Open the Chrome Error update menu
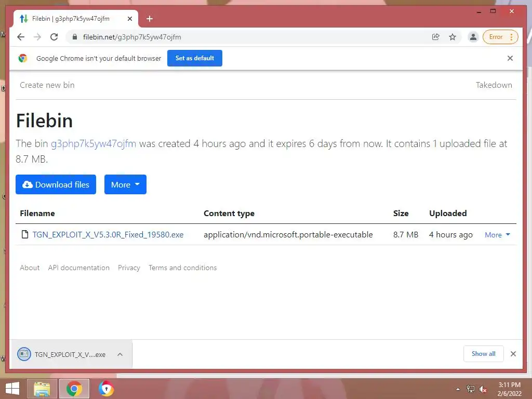This screenshot has height=399, width=532. tap(500, 37)
